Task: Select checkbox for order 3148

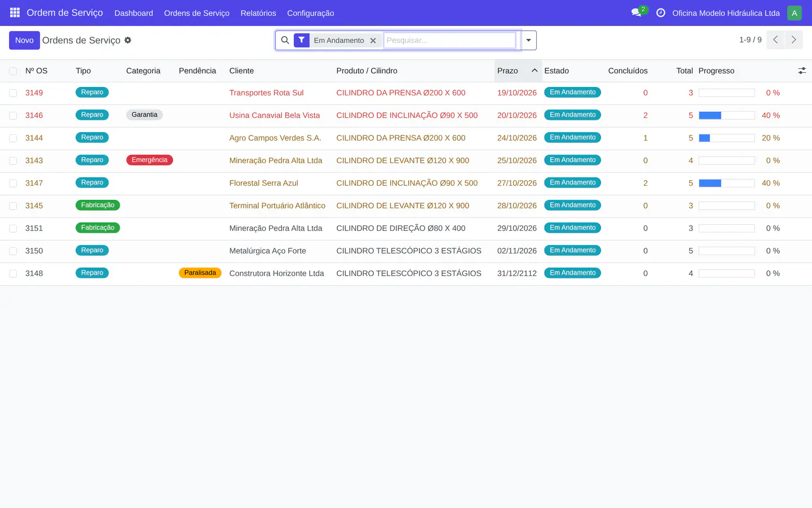Action: pyautogui.click(x=13, y=274)
